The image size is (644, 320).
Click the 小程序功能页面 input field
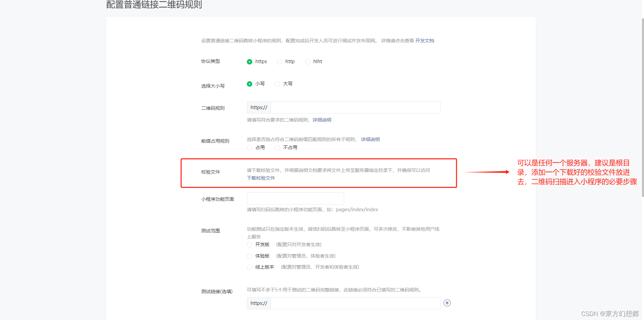click(296, 198)
